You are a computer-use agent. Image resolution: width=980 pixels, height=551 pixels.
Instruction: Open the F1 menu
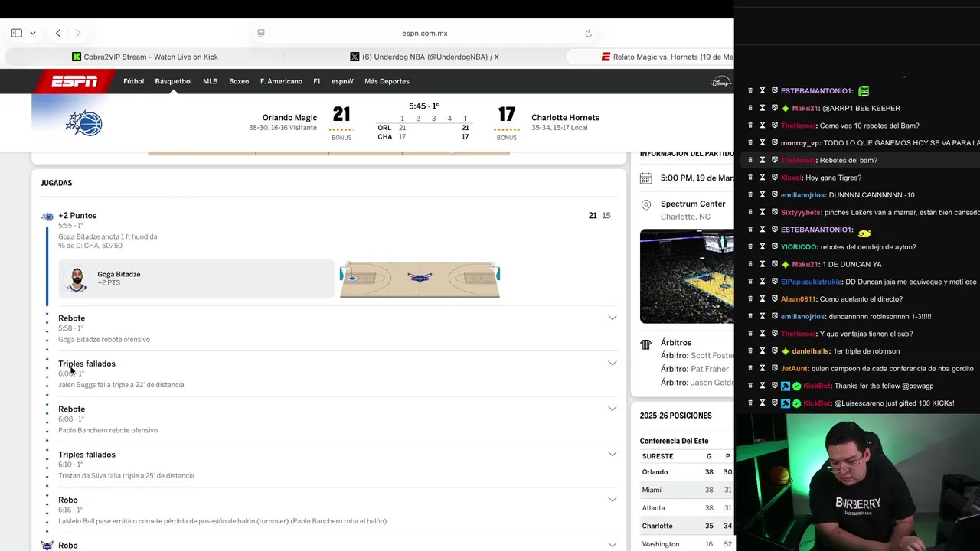(317, 81)
